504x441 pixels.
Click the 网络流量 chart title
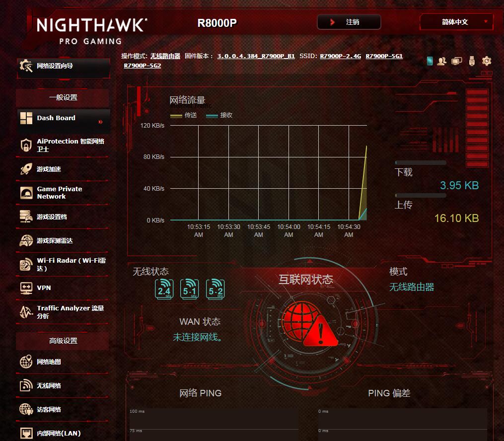[187, 100]
